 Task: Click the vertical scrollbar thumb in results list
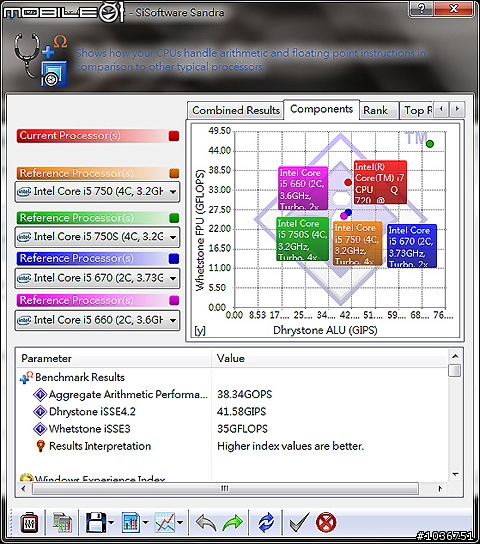455,370
